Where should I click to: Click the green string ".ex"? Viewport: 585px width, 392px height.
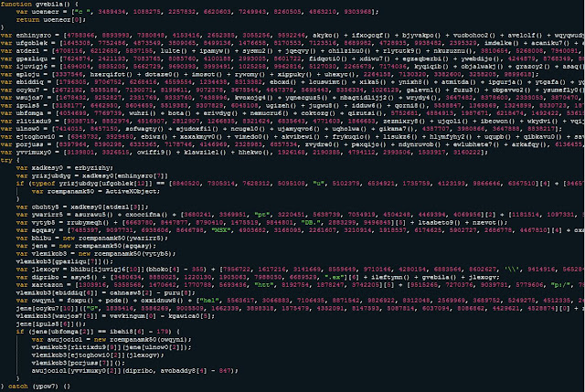click(335, 277)
